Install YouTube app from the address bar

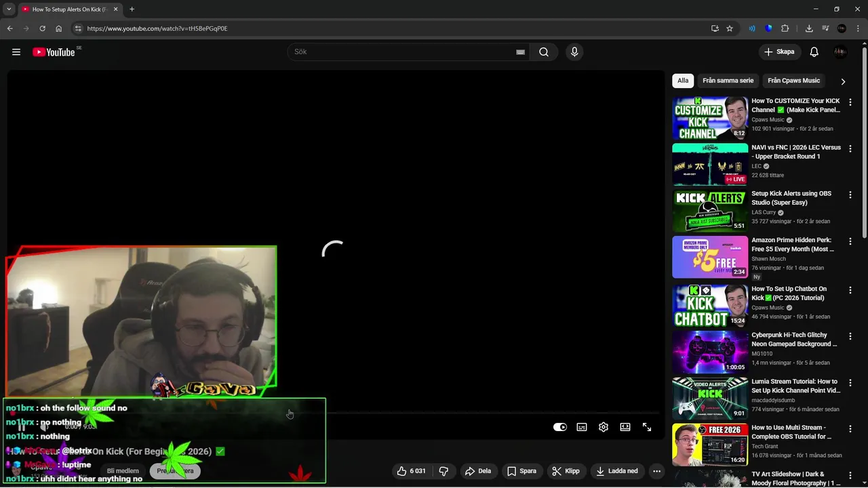point(715,28)
